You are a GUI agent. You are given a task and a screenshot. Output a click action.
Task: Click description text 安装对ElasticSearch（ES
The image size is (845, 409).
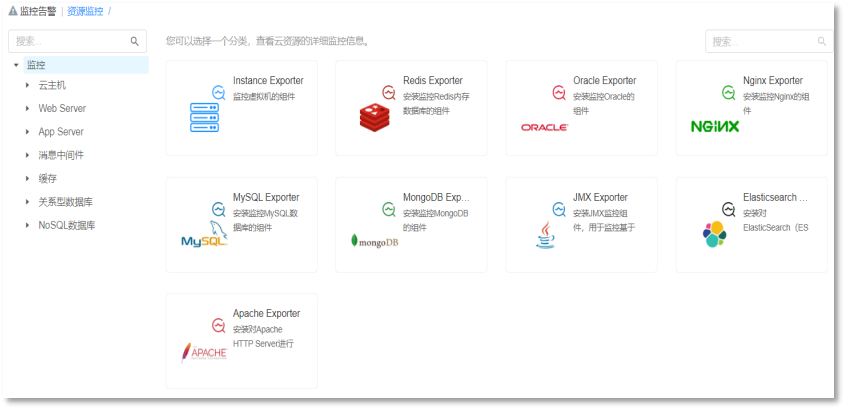coord(775,220)
